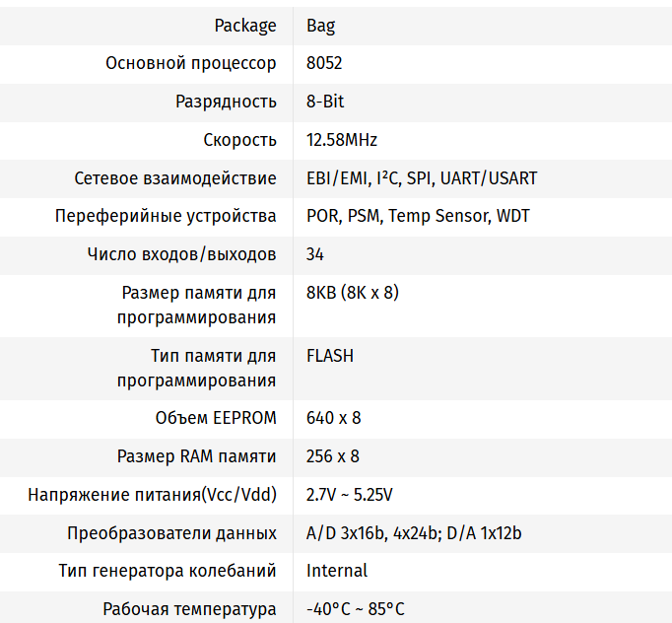Select the "Основной процессор" label
This screenshot has width=672, height=623.
pos(191,63)
